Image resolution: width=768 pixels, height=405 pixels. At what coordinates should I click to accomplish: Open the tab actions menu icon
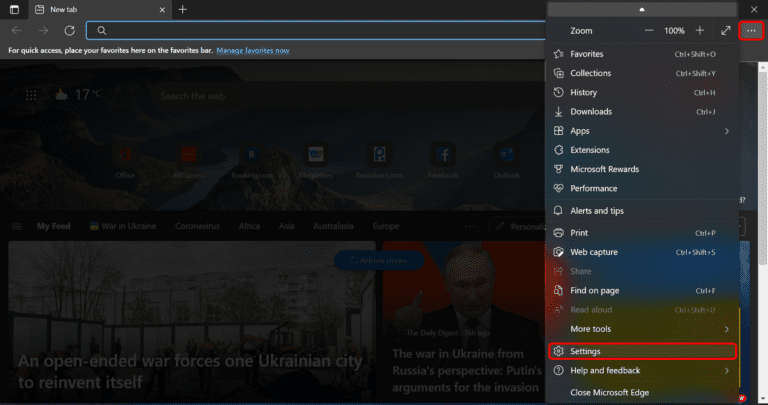(x=14, y=9)
